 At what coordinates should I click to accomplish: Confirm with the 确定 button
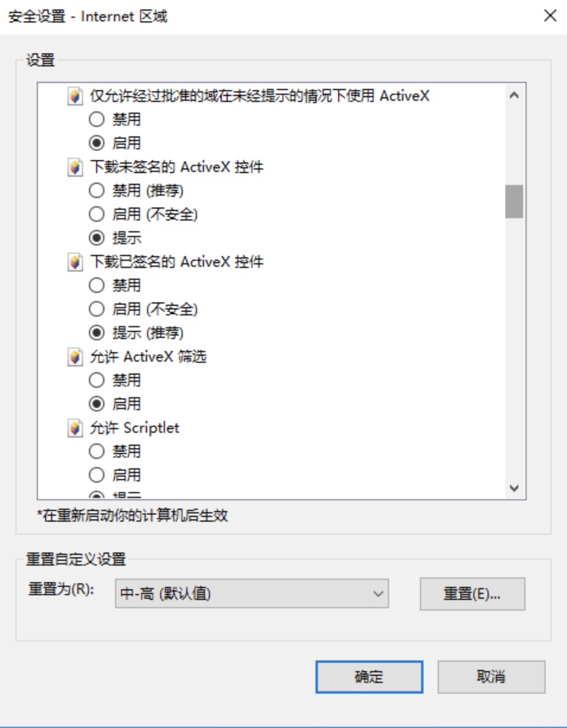(369, 677)
